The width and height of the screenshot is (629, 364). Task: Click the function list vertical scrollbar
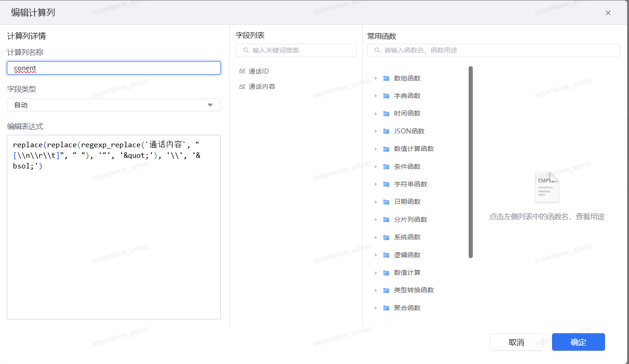click(x=470, y=162)
